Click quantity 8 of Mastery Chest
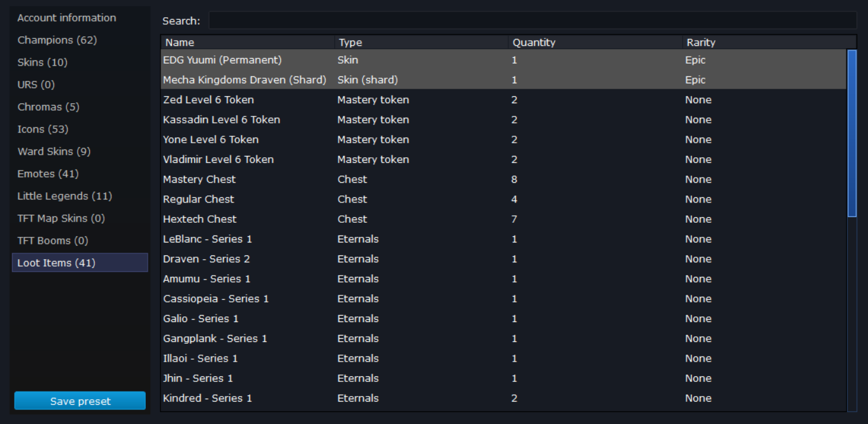Viewport: 868px width, 424px height. (x=514, y=180)
